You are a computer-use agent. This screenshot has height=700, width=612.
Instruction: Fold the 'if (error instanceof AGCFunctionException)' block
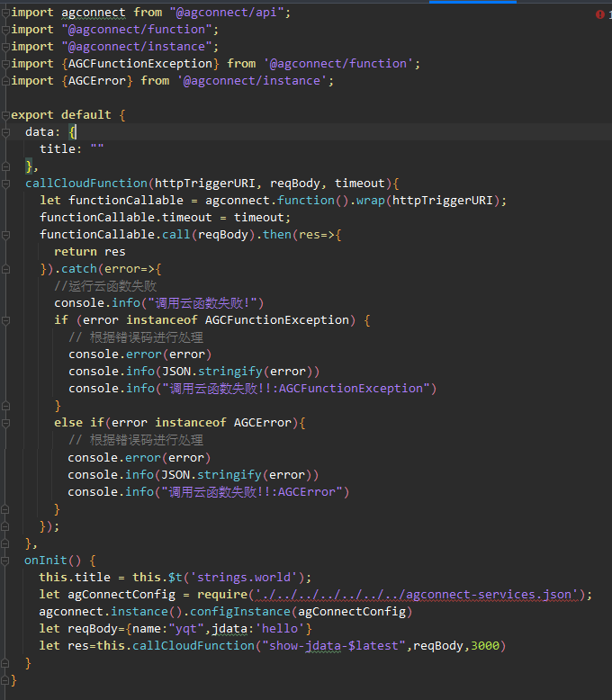(x=5, y=320)
